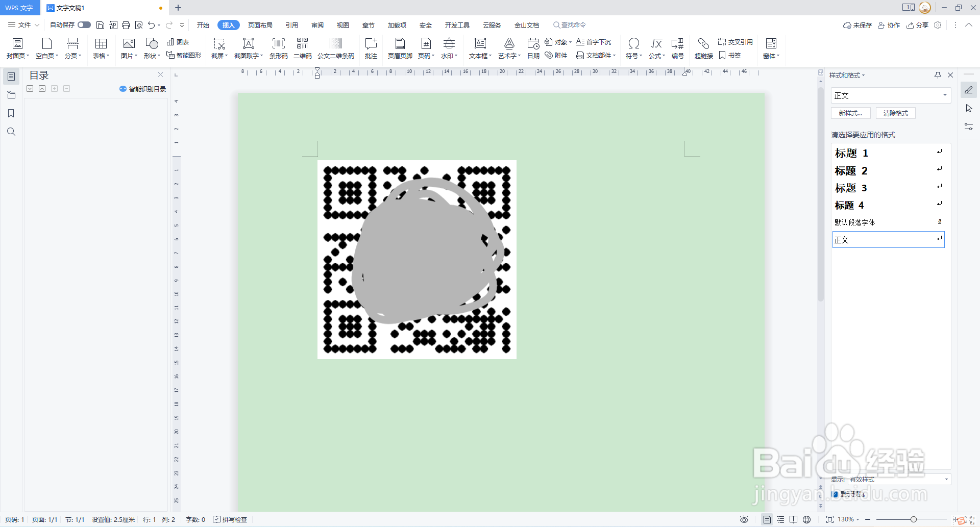Toggle the show preview checkbox
This screenshot has width=980, height=527.
pos(835,494)
